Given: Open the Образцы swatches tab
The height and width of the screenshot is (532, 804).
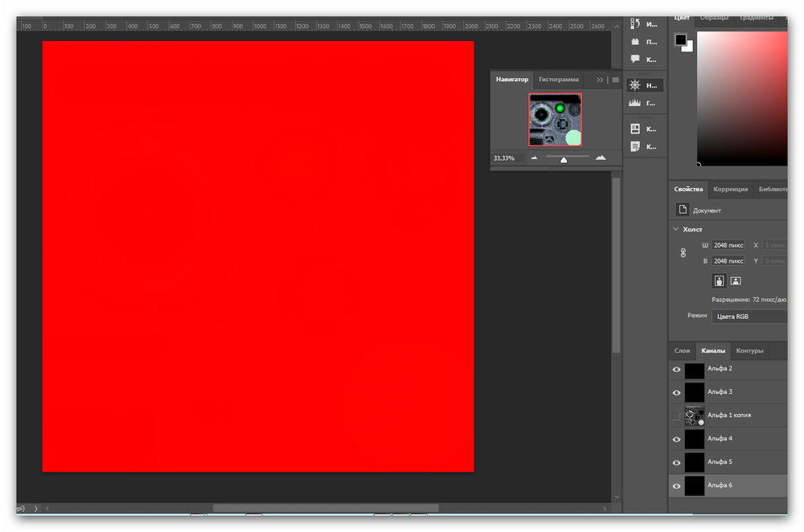Looking at the screenshot, I should coord(714,18).
